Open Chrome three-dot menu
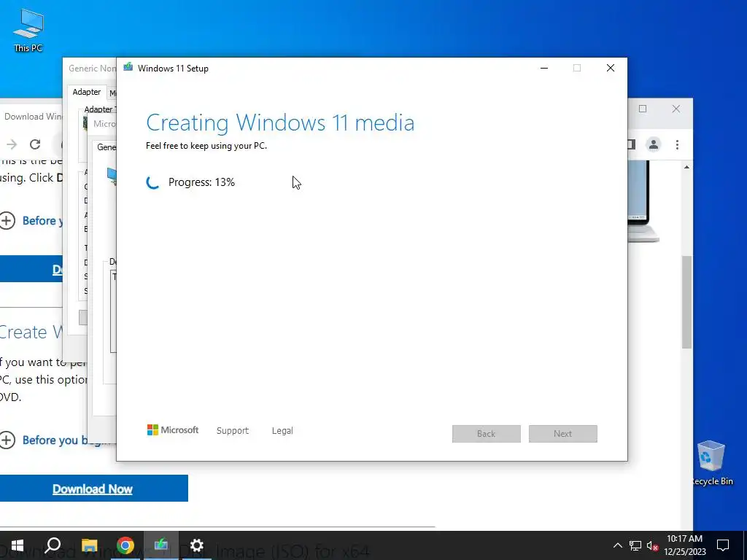The width and height of the screenshot is (747, 560). click(677, 144)
